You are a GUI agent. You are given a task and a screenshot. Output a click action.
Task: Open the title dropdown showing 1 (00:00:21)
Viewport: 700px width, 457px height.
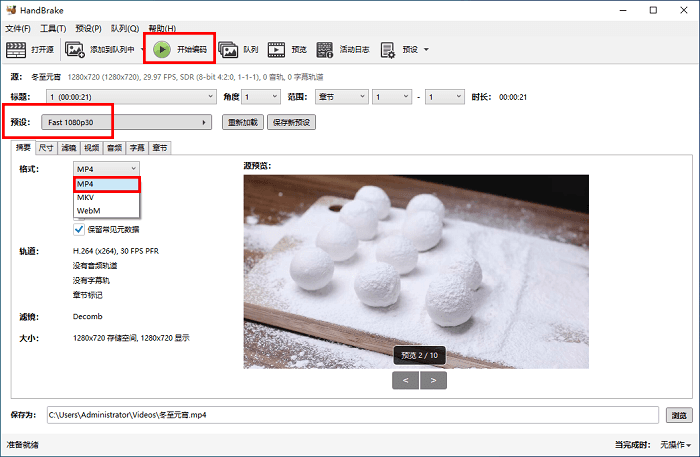pos(132,97)
